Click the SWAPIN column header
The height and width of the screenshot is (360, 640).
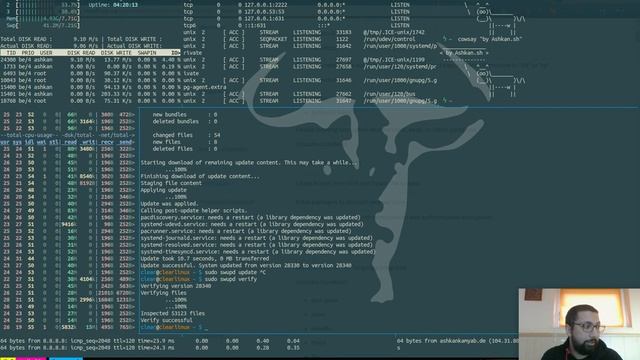point(147,53)
